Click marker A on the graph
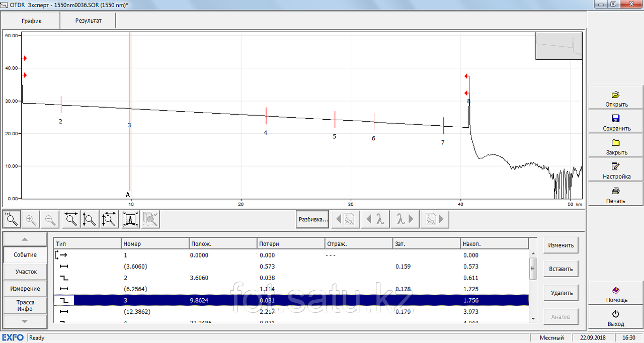644x343 pixels. click(x=128, y=194)
